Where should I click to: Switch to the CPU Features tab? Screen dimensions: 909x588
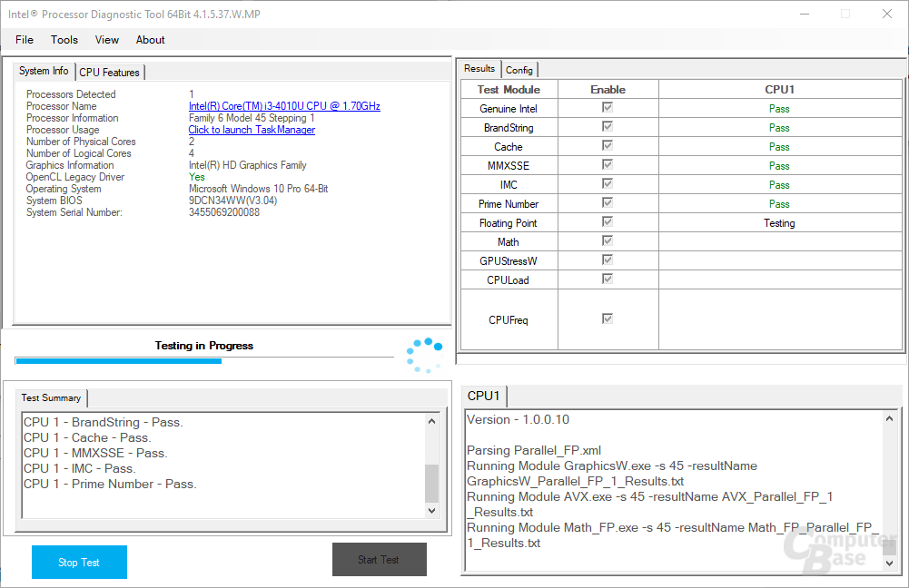pyautogui.click(x=109, y=72)
